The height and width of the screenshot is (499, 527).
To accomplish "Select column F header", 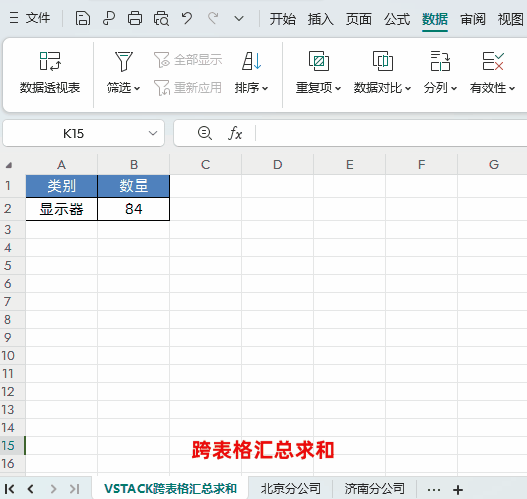I will tap(421, 165).
